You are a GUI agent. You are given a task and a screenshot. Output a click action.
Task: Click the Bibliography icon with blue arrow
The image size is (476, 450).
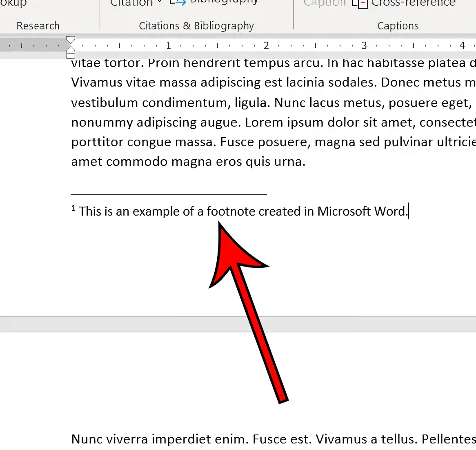click(178, 3)
